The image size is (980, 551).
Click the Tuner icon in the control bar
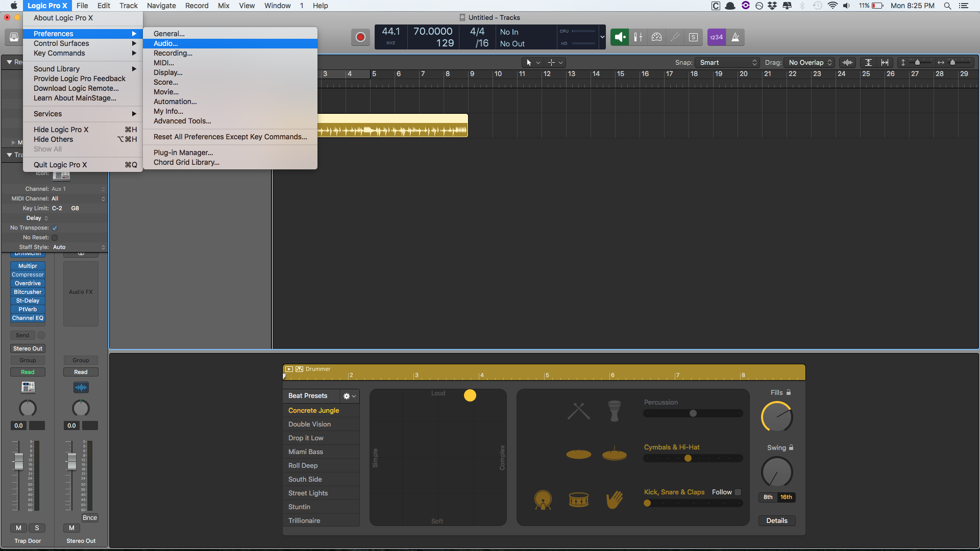coord(675,37)
